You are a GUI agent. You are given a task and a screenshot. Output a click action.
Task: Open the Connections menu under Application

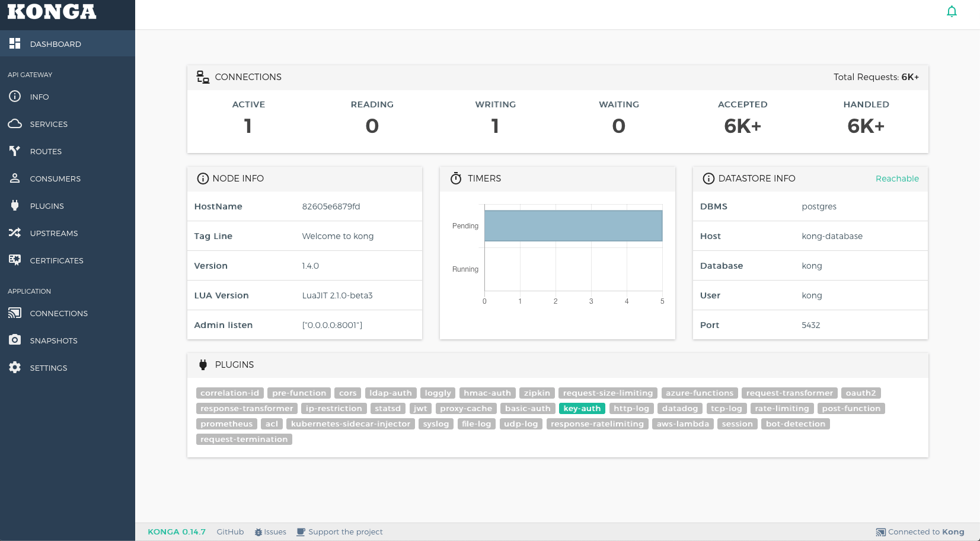click(x=58, y=313)
